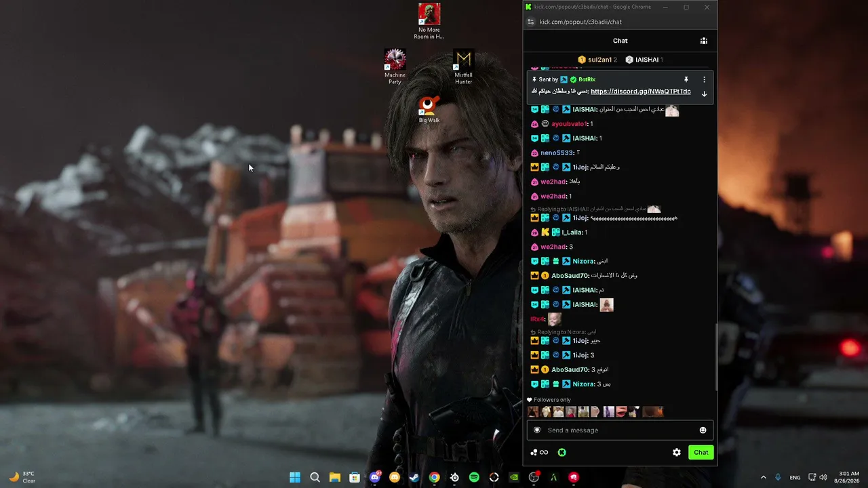
Task: Click the Followers only notice
Action: (x=549, y=400)
